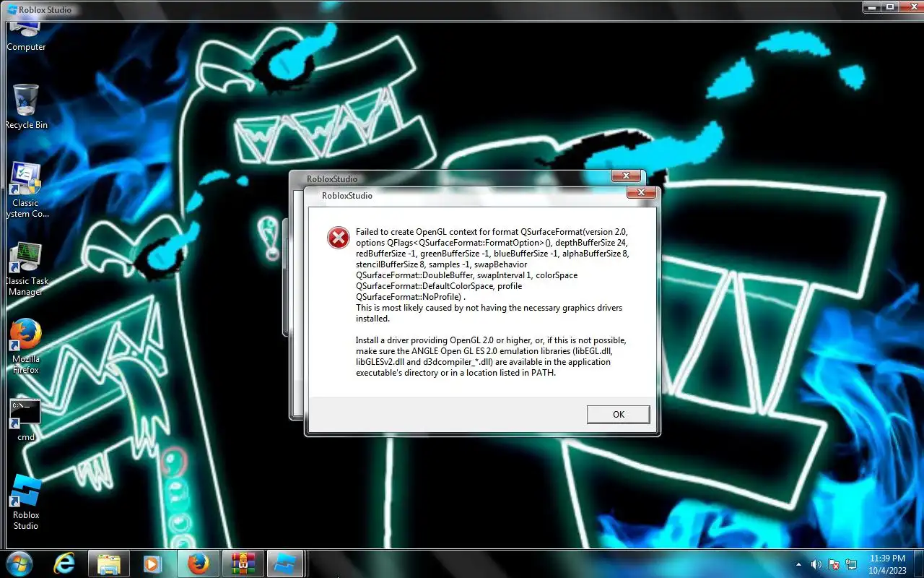The width and height of the screenshot is (924, 578).
Task: Close the front RobloxStudio error dialog
Action: (x=641, y=193)
